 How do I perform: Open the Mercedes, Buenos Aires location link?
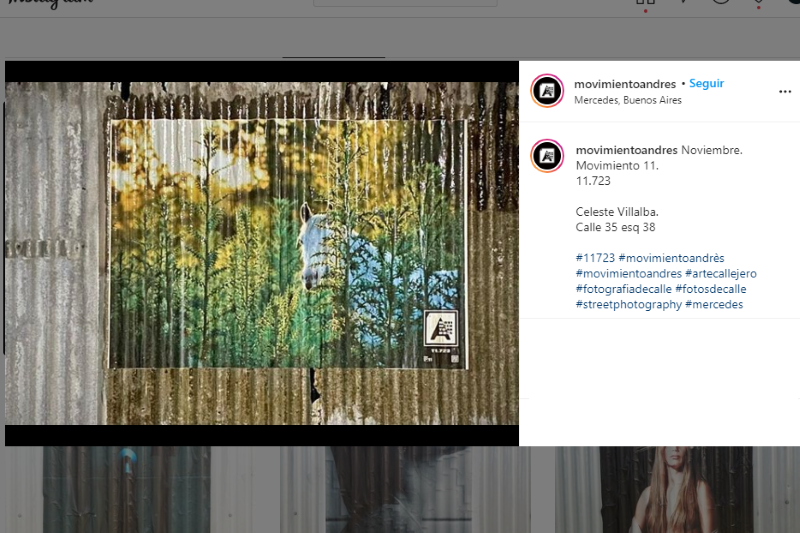(x=628, y=100)
